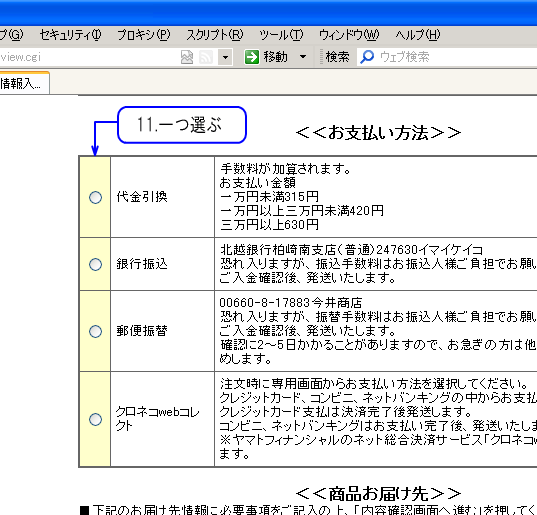Select the 郵便振替 radio button
The image size is (537, 515).
tap(95, 331)
